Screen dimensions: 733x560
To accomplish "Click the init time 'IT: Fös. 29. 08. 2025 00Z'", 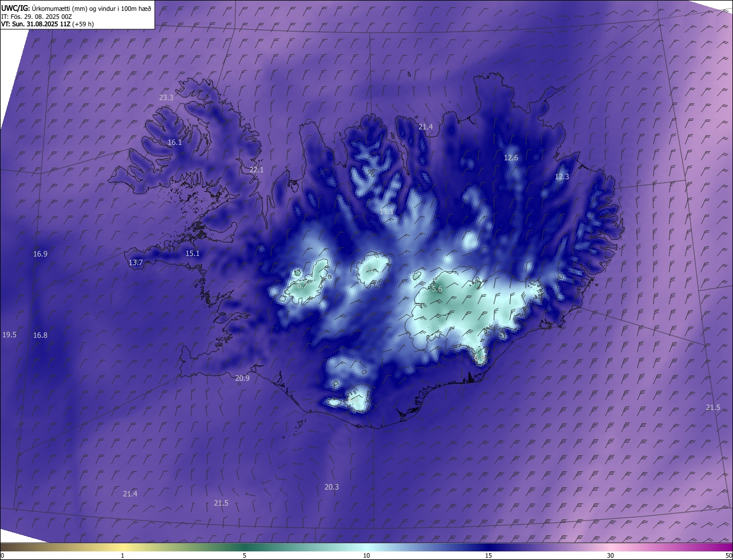I will coord(37,17).
